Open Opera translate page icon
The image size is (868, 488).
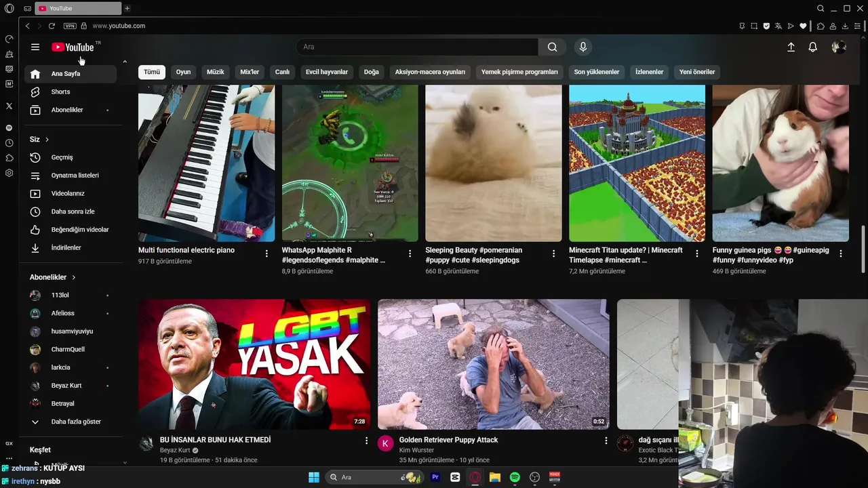pos(778,26)
